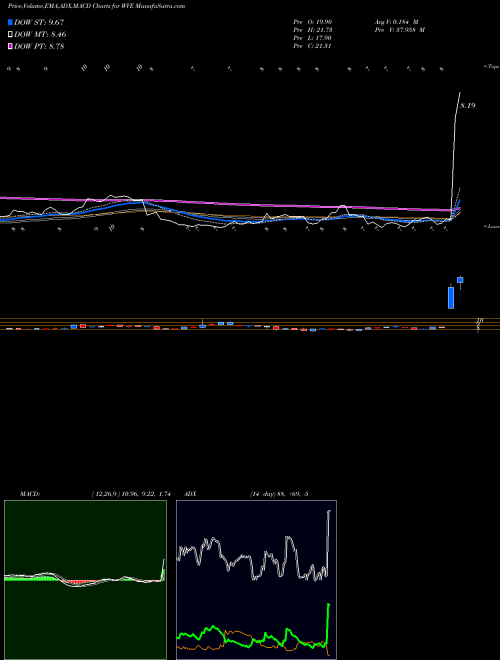Click the MACD (12,26,9) values text

131,494
